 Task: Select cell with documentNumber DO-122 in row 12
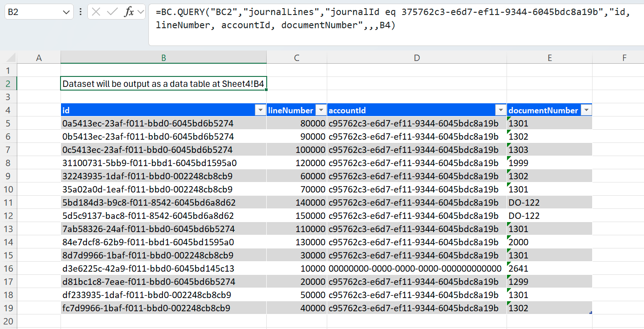coord(549,216)
